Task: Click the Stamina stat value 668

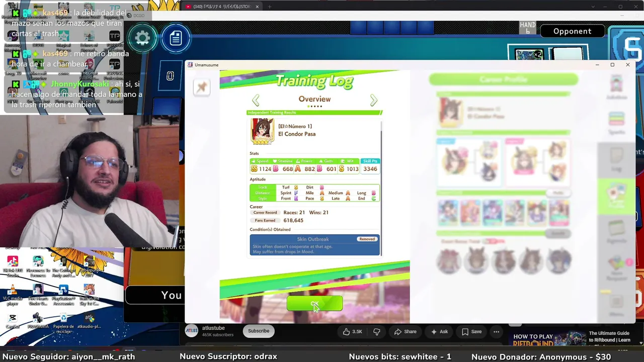Action: (287, 169)
